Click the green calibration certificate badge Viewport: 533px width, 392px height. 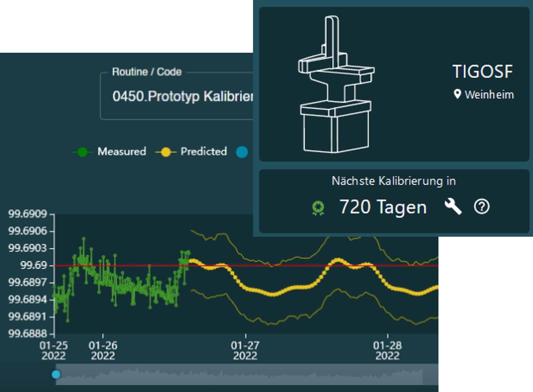[x=318, y=208]
